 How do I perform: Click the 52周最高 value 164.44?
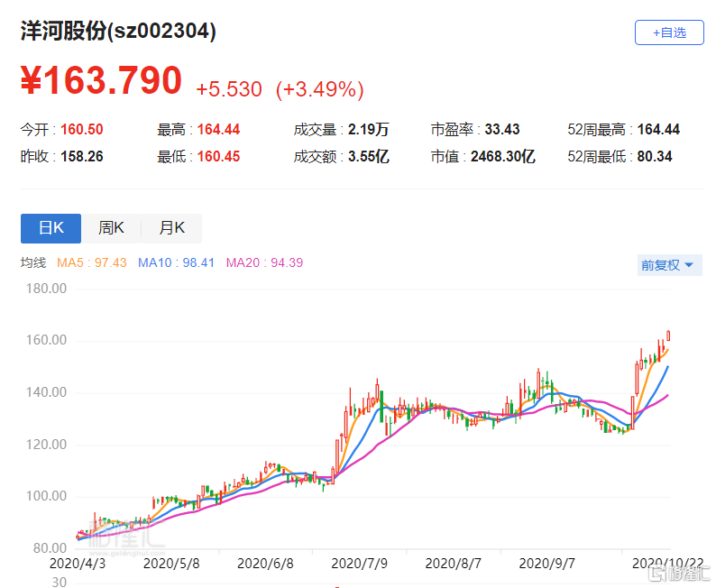tap(658, 129)
